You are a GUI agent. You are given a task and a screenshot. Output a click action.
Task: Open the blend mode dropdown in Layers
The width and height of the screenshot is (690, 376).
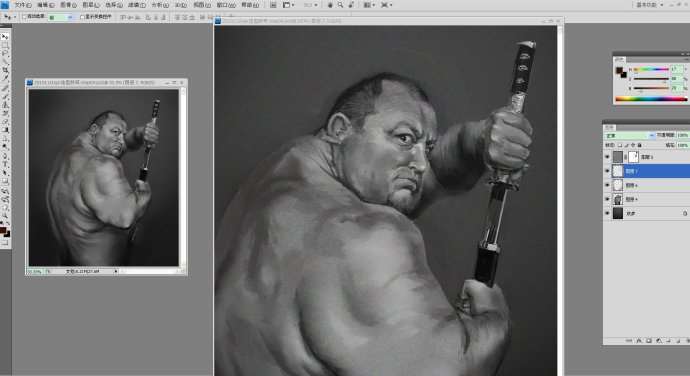(630, 135)
